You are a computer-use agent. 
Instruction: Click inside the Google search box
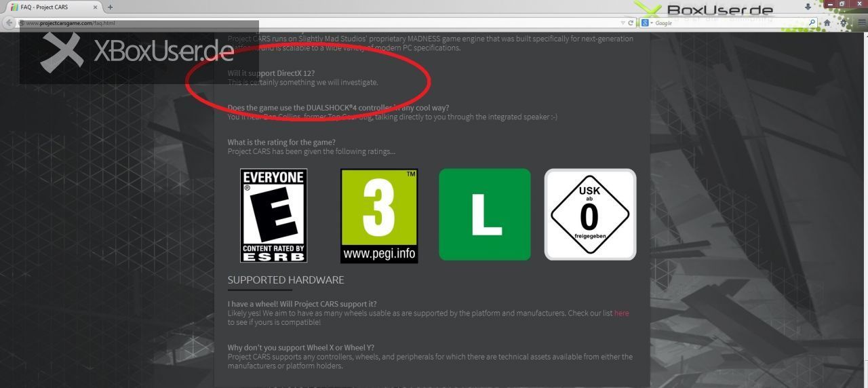click(729, 23)
